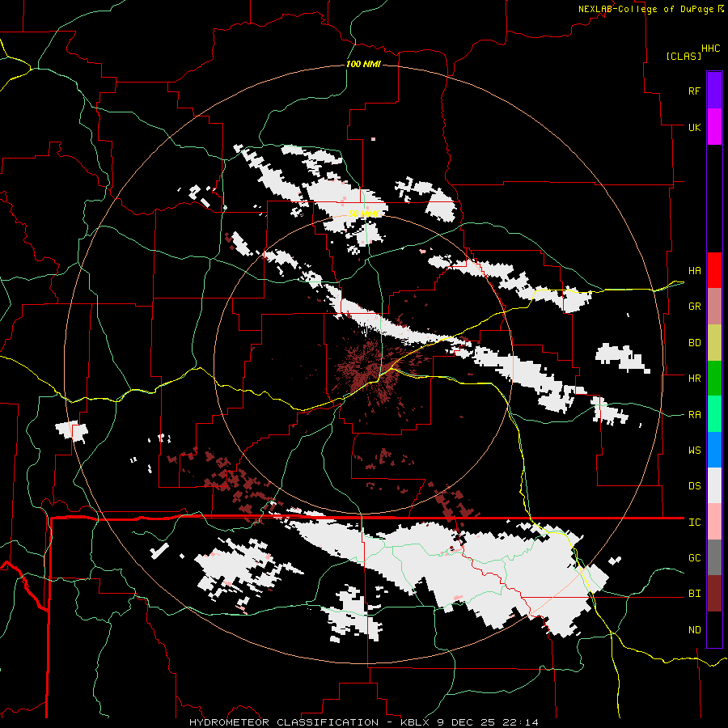Click the GC gray legend swatch

tap(714, 557)
